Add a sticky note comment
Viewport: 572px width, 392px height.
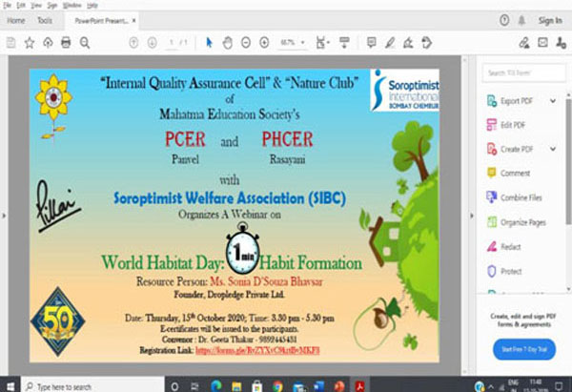pos(372,43)
